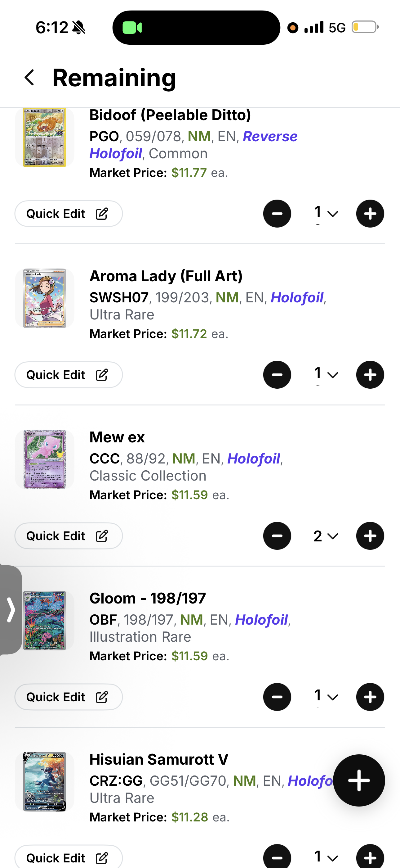400x868 pixels.
Task: Open quantity dropdown for Aroma Lady
Action: [326, 375]
